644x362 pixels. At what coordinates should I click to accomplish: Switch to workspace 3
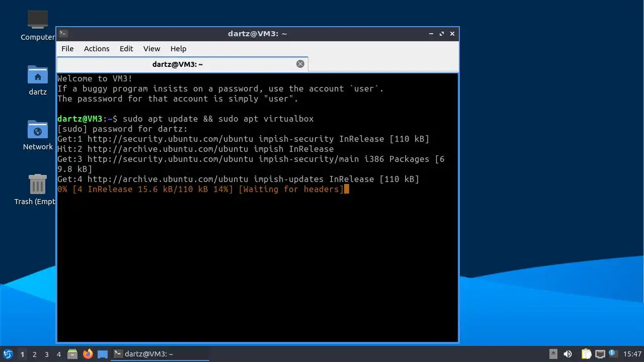47,354
